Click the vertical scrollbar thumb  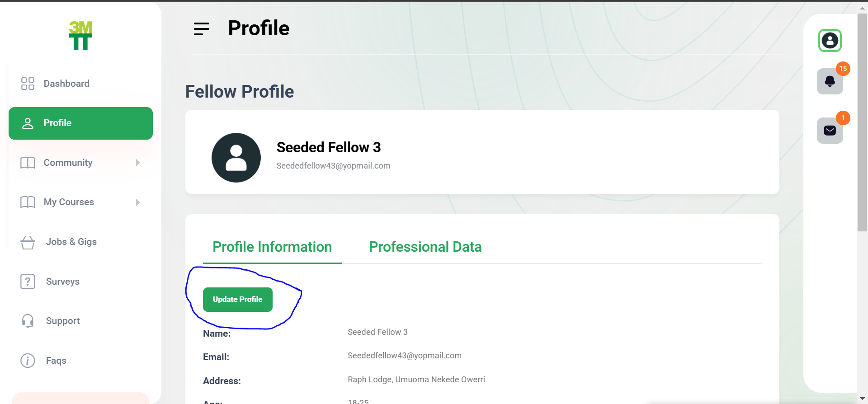862,122
